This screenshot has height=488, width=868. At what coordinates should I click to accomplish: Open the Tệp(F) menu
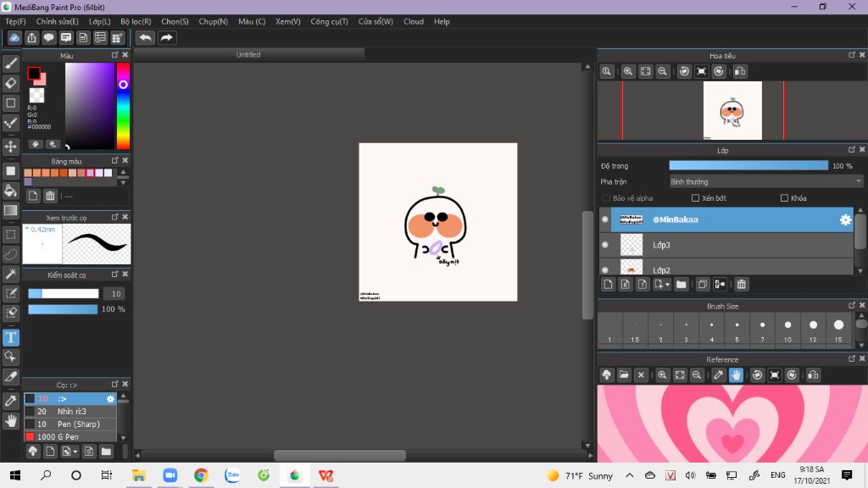(x=15, y=21)
